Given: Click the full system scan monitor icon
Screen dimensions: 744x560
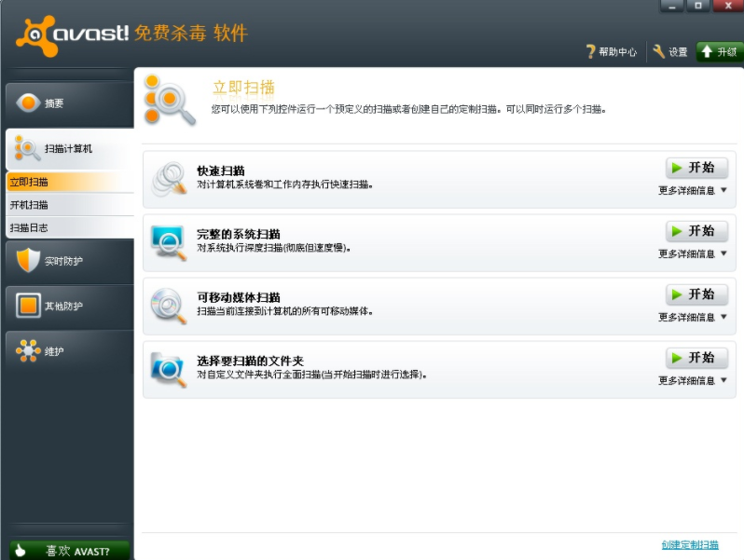Looking at the screenshot, I should (169, 241).
